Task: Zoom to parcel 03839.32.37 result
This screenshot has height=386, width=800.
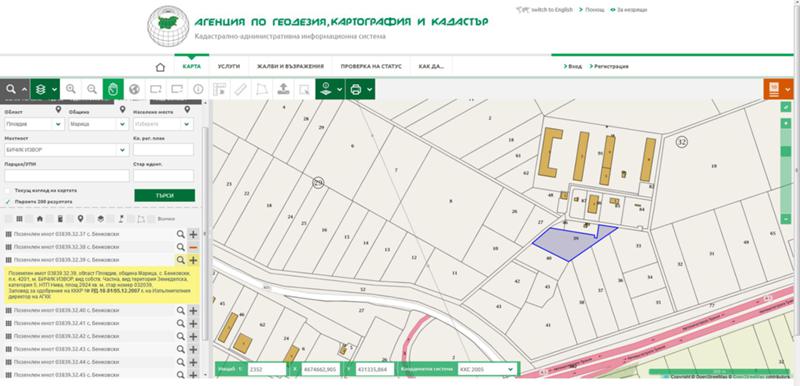Action: click(x=180, y=234)
